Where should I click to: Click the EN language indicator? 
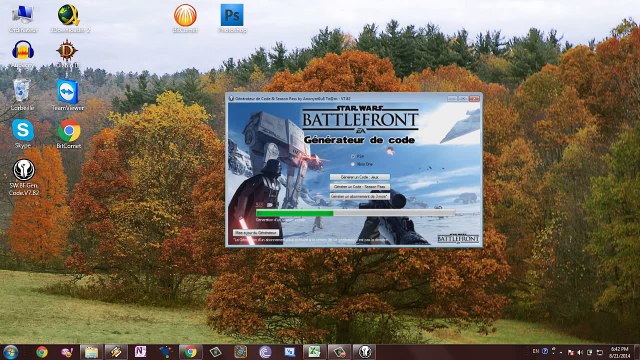tap(536, 351)
